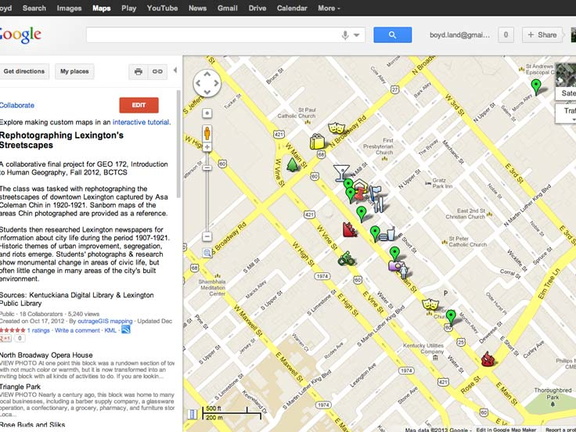The width and height of the screenshot is (576, 432).
Task: Click the green pin near Rose St
Action: tap(451, 318)
